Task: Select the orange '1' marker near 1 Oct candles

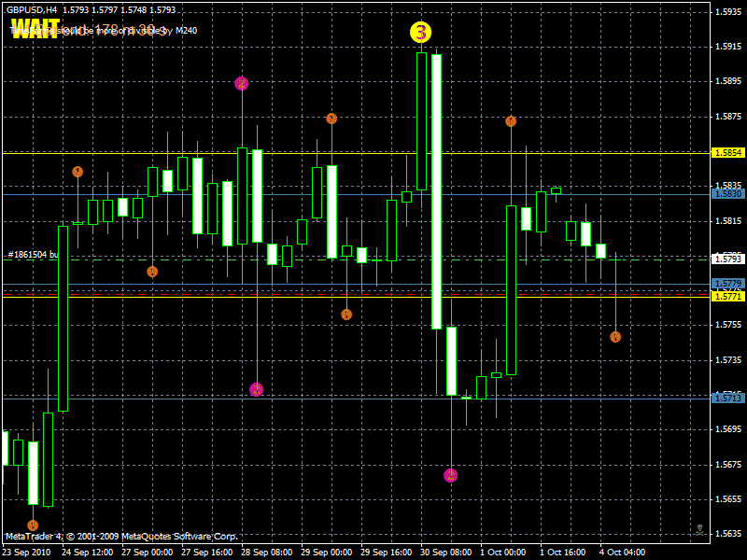Action: click(615, 335)
